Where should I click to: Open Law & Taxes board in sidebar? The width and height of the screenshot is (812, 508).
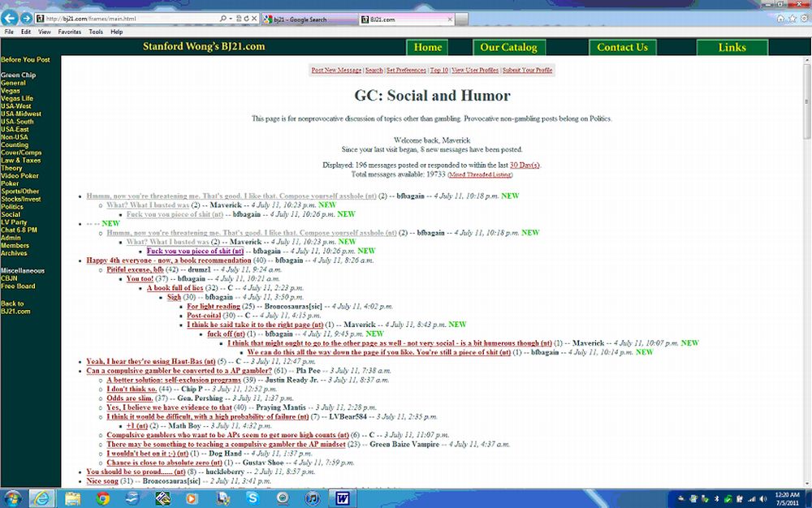[21, 161]
